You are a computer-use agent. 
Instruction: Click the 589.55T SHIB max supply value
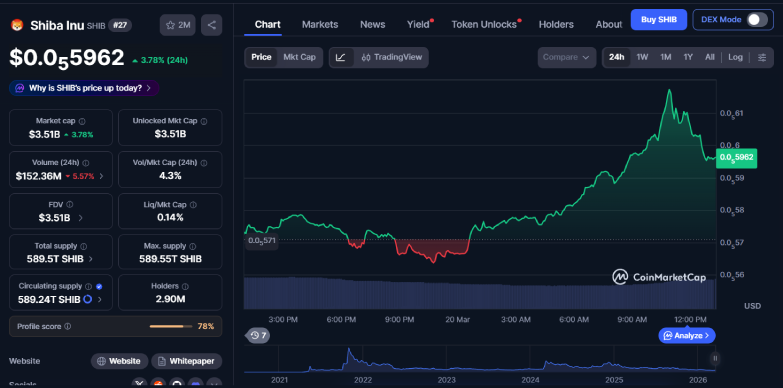170,259
